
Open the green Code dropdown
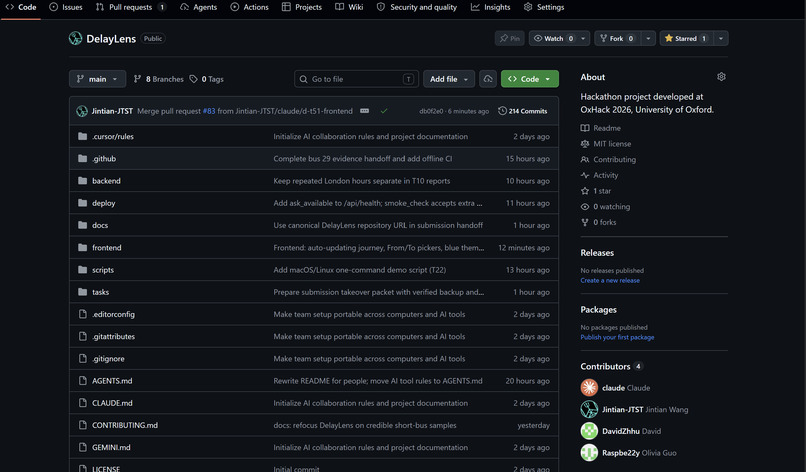[x=529, y=79]
